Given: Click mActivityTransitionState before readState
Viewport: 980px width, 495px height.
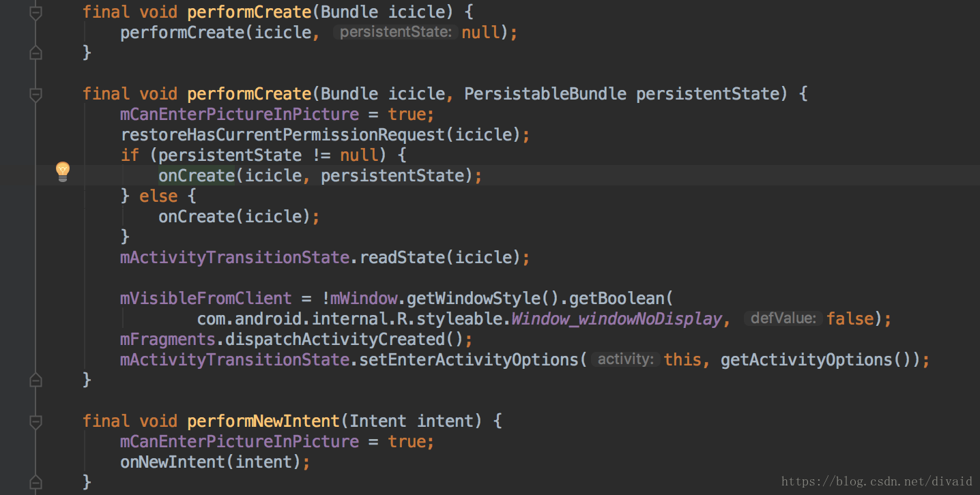Looking at the screenshot, I should (235, 257).
